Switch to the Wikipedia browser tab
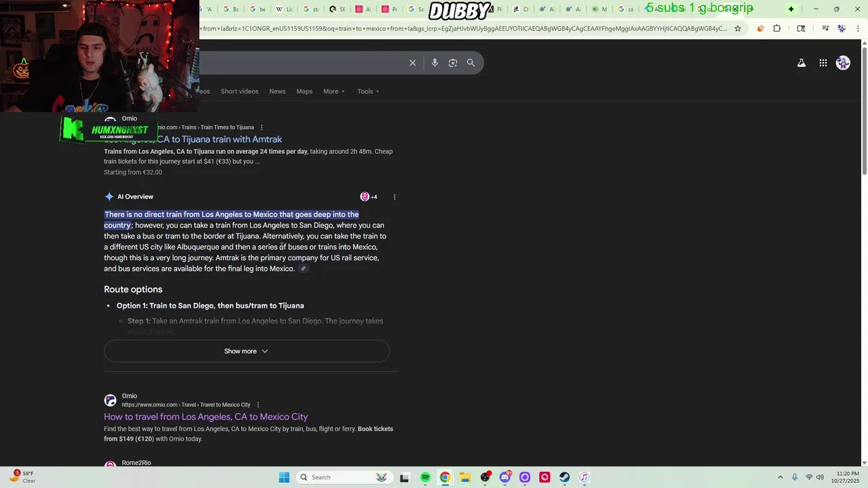Viewport: 868px width, 488px height. [x=284, y=9]
